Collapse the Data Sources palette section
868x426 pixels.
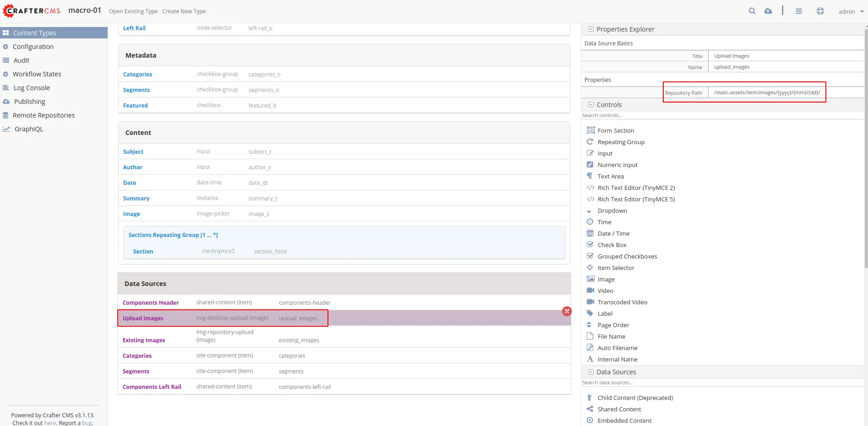click(591, 372)
